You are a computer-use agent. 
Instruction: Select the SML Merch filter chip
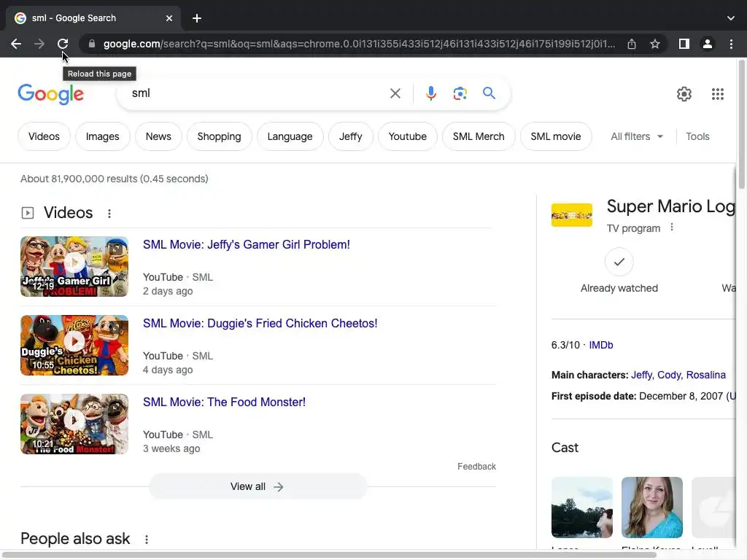point(479,136)
